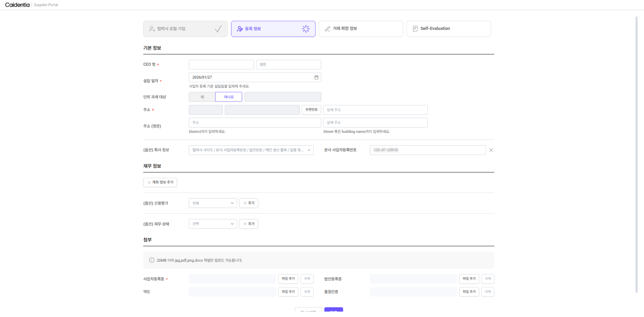644x317 pixels.
Task: Click the checkmark icon on 협력사 포털 가입 step
Action: (218, 29)
